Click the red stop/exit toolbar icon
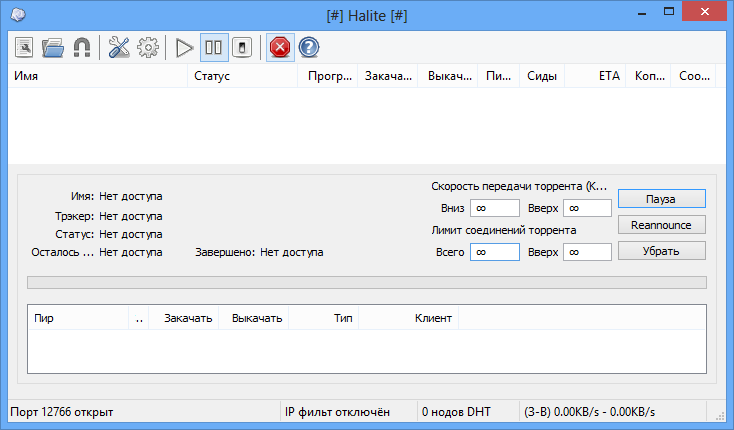Screen dimensions: 734x430 [x=280, y=47]
